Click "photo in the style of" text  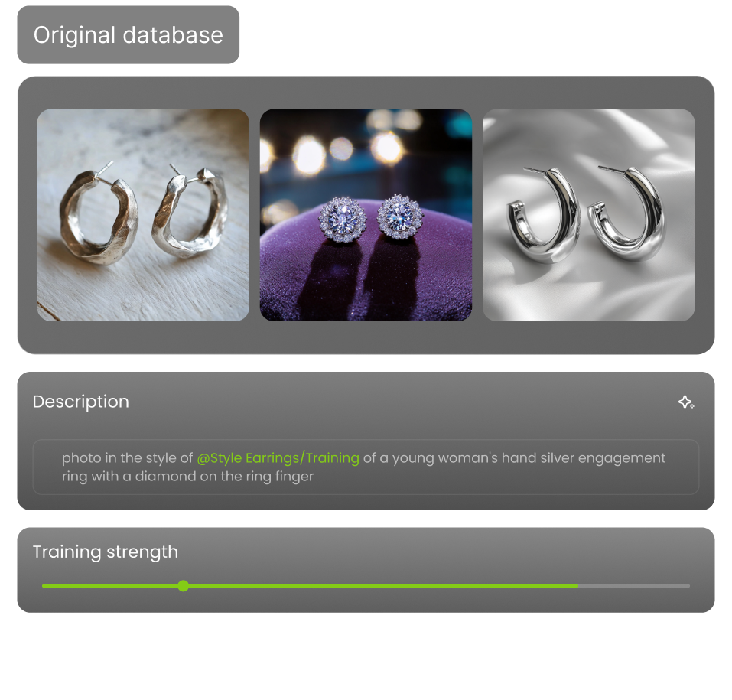pyautogui.click(x=127, y=458)
